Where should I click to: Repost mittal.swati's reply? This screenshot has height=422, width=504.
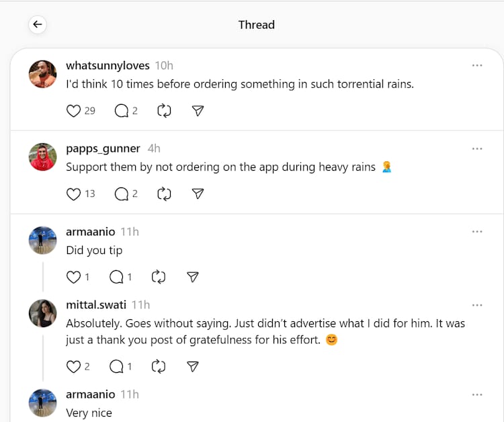click(x=159, y=366)
